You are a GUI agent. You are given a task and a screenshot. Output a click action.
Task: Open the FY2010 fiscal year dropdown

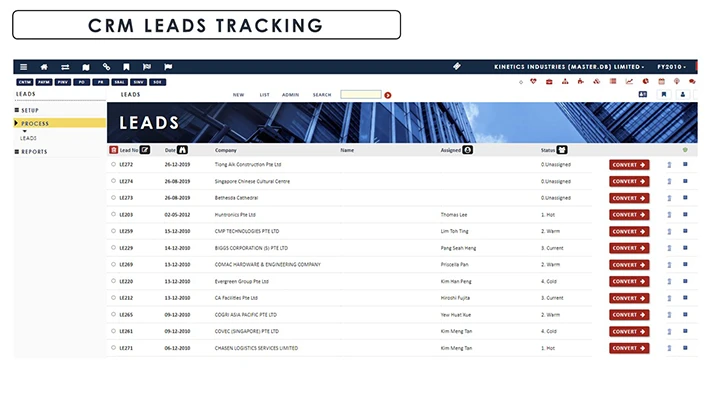click(672, 67)
